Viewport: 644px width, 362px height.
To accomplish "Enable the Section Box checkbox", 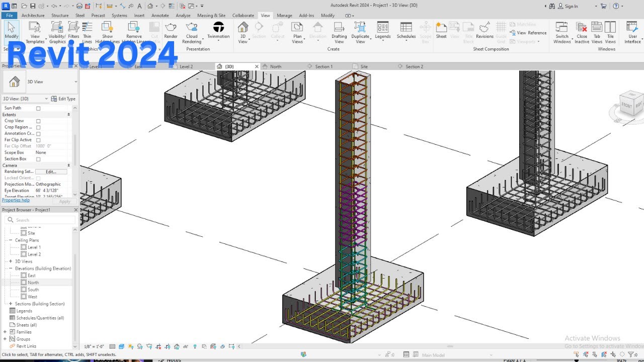I will point(38,159).
